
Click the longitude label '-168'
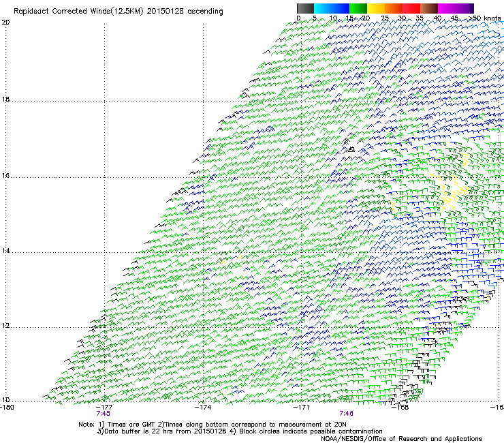click(400, 408)
